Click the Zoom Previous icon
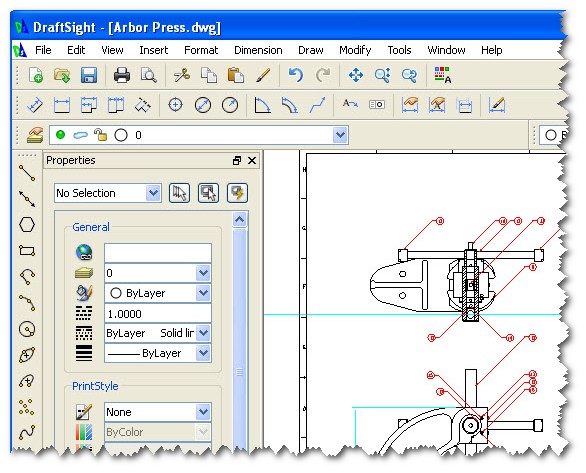The width and height of the screenshot is (586, 473). pos(409,75)
